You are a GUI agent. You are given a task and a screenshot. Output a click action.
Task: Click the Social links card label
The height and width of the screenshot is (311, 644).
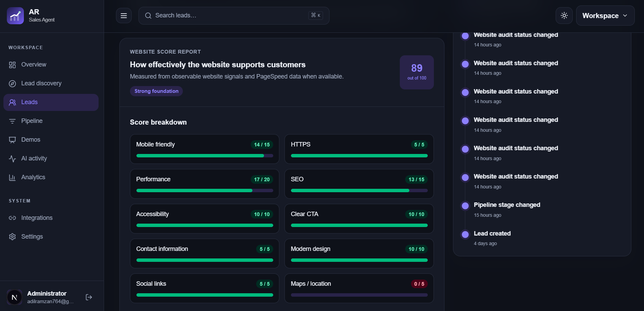(x=151, y=284)
